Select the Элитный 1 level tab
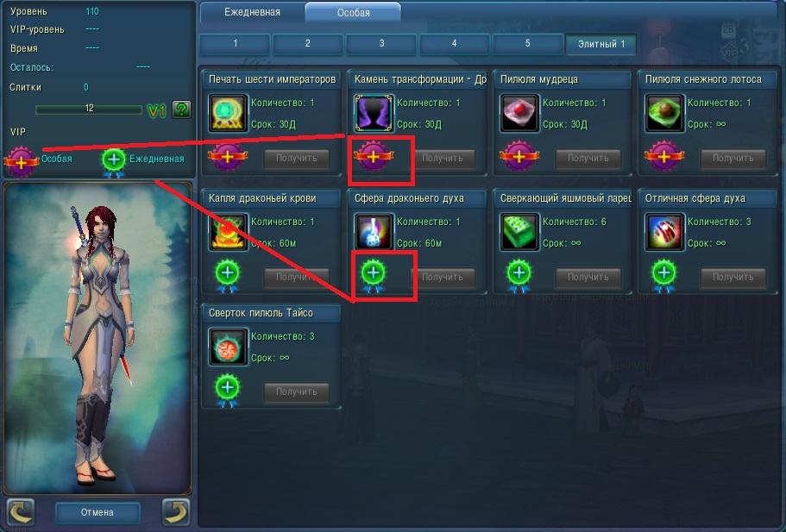This screenshot has width=786, height=532. tap(601, 44)
